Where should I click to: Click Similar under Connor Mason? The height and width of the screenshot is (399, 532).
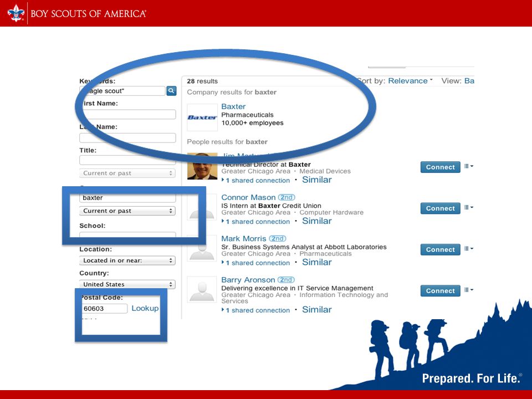(x=317, y=221)
